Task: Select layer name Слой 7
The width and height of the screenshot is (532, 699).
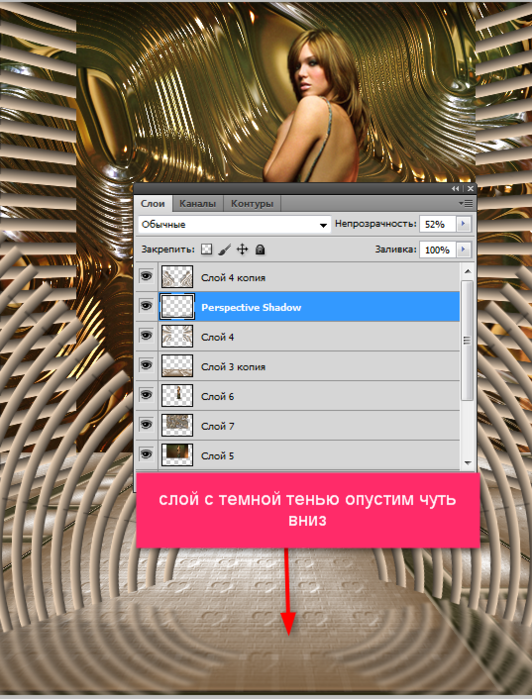Action: click(x=217, y=427)
